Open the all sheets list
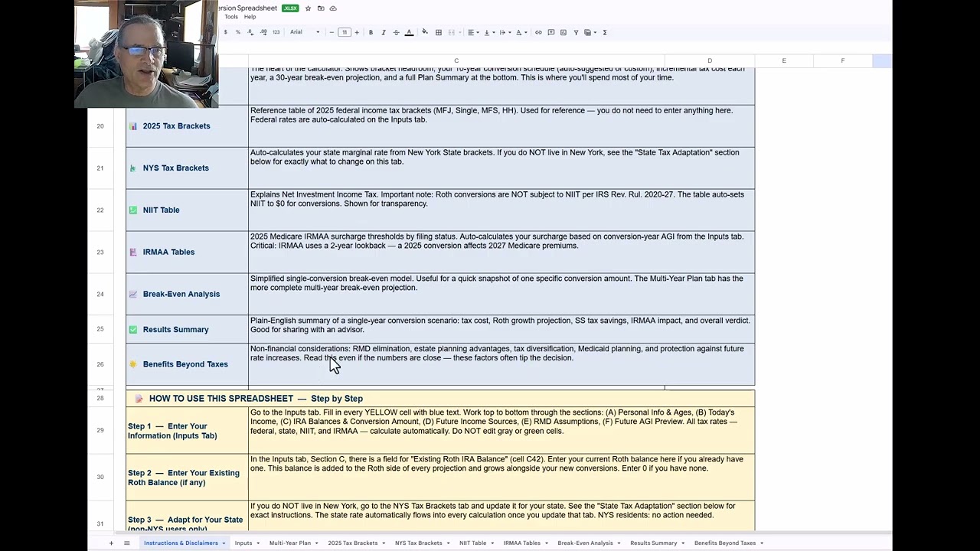This screenshot has height=551, width=980. click(x=127, y=543)
